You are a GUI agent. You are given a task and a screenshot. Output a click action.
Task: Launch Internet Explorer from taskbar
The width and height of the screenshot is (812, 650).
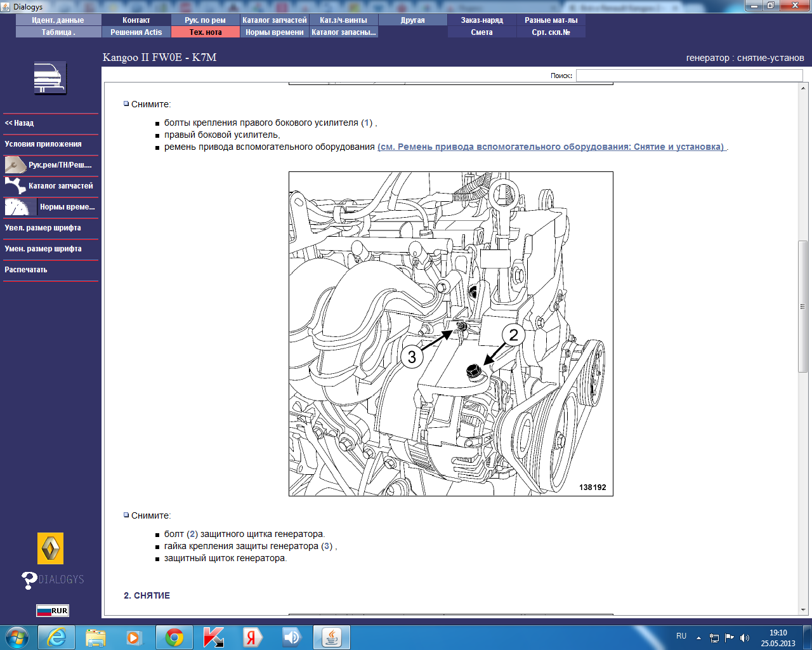(x=56, y=637)
